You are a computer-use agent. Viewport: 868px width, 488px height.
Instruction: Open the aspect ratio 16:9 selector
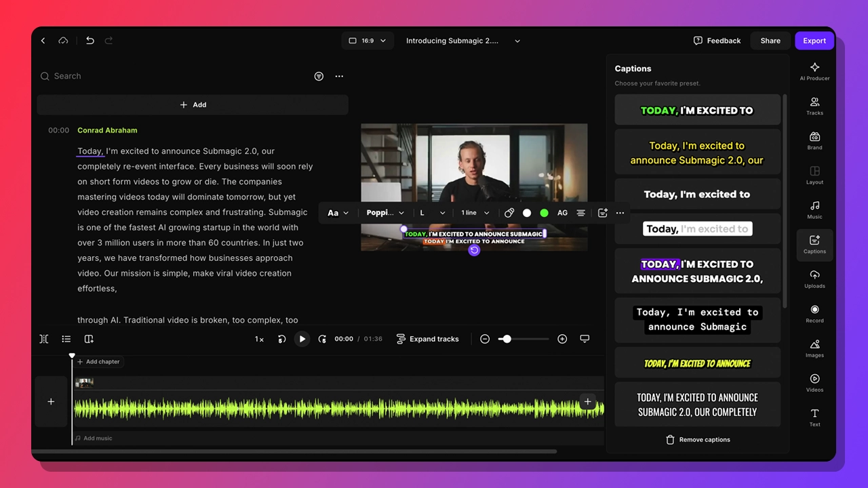point(368,41)
